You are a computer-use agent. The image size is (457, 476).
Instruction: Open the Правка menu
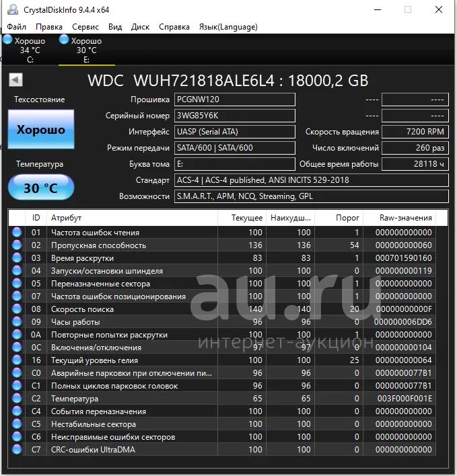pyautogui.click(x=49, y=27)
